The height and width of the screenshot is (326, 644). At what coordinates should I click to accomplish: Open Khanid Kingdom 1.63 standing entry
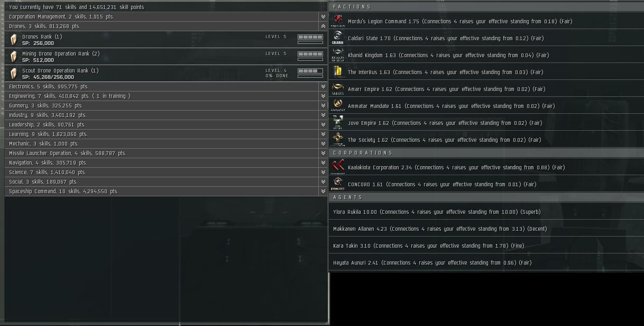(486, 55)
